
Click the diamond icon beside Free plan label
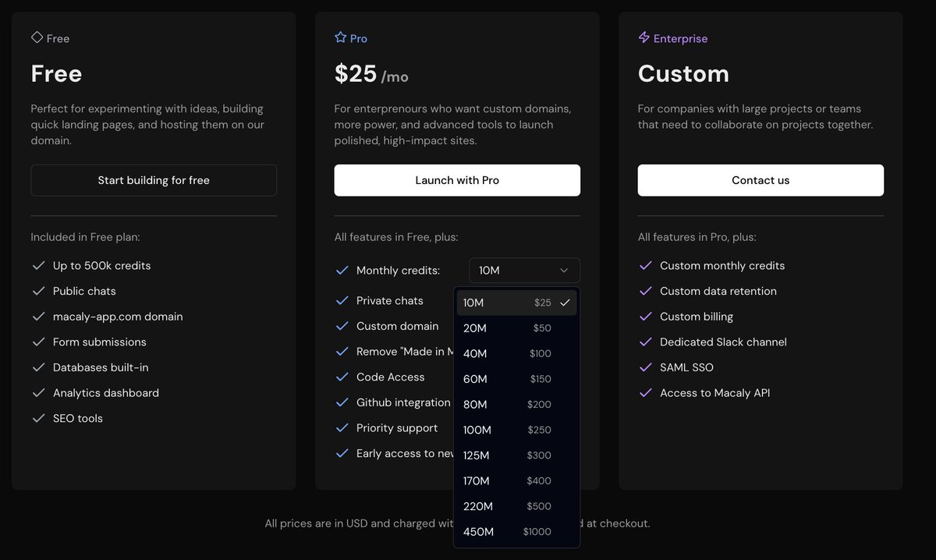(x=37, y=37)
